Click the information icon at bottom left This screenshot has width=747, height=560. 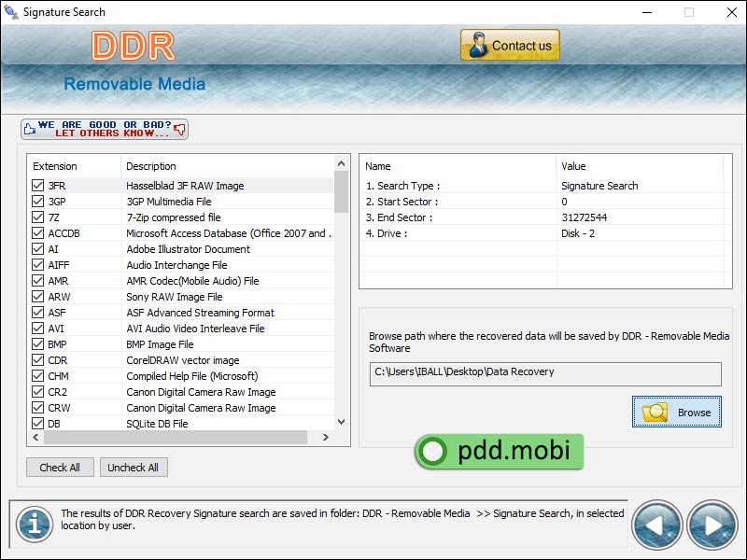[34, 525]
